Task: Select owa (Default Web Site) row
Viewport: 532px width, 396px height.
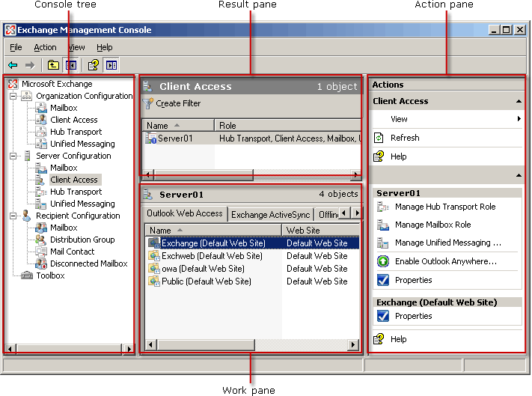Action: tap(253, 269)
